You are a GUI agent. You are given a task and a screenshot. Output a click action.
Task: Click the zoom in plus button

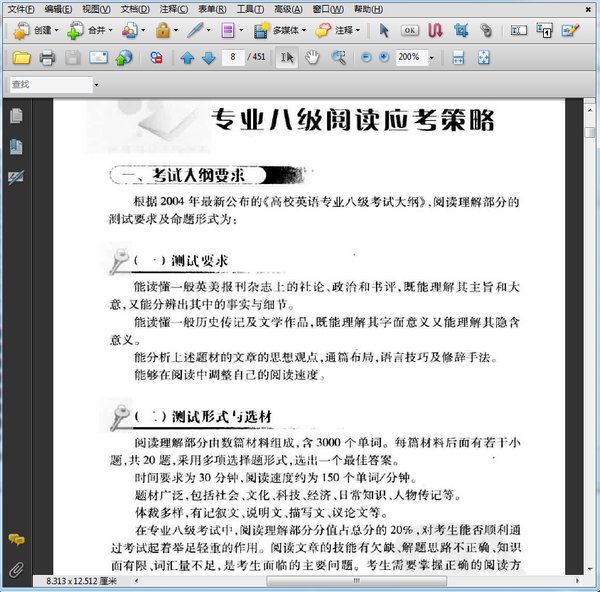tap(384, 57)
